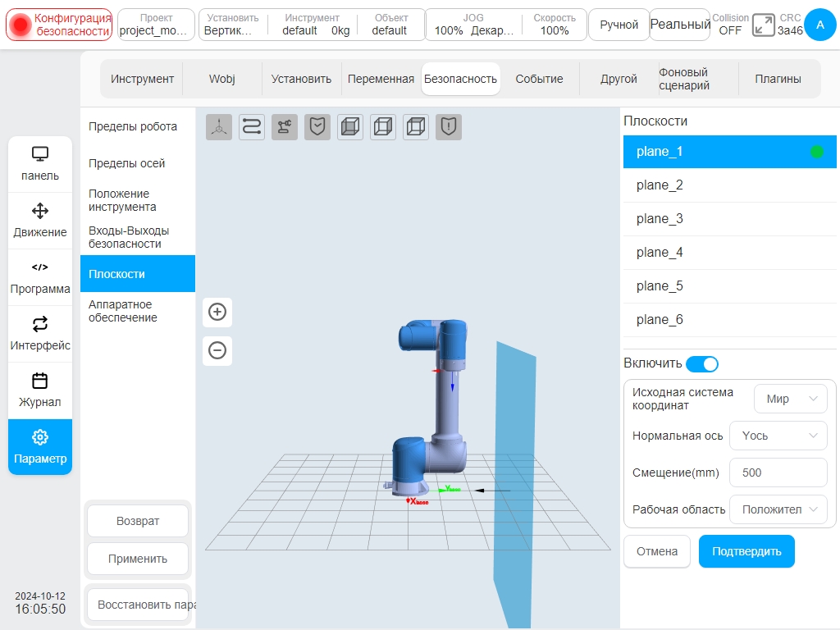
Task: Switch to the Другой tab
Action: [619, 79]
